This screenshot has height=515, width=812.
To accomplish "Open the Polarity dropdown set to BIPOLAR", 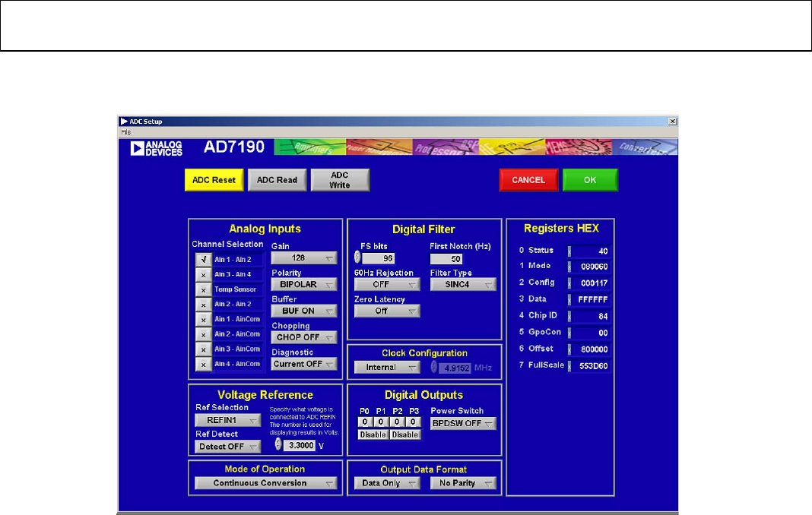I will pos(304,284).
